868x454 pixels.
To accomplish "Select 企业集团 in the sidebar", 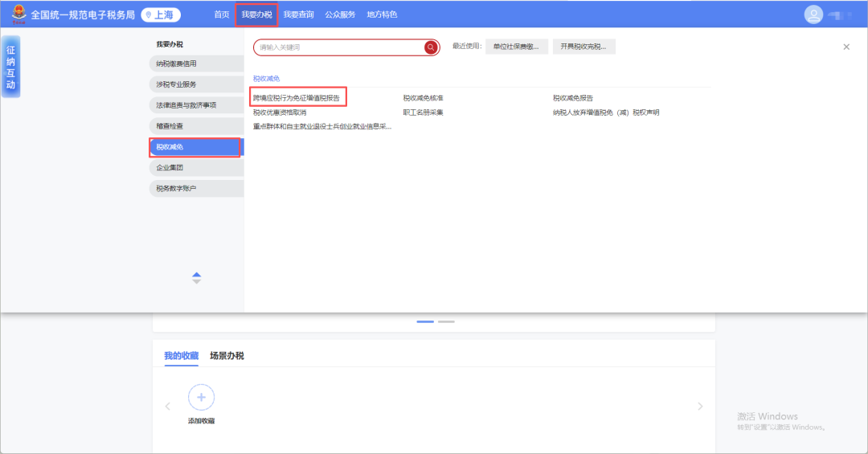I will coord(197,167).
